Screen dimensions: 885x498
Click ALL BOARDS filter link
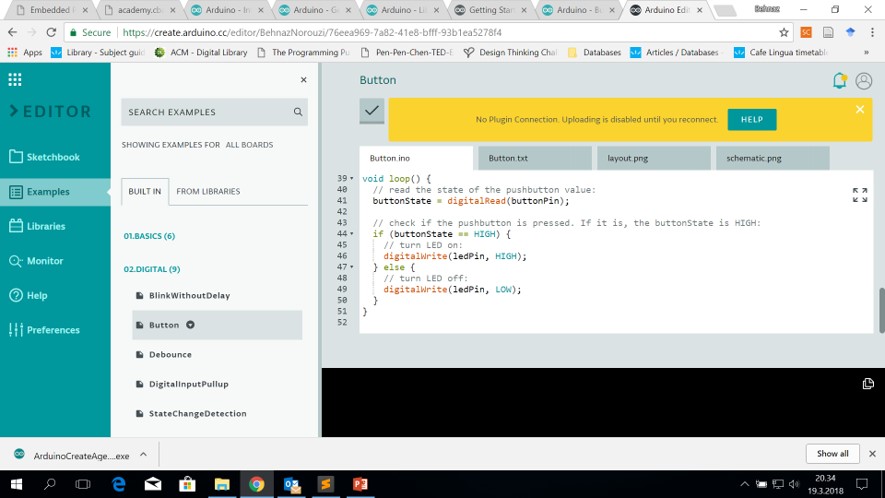coord(249,145)
